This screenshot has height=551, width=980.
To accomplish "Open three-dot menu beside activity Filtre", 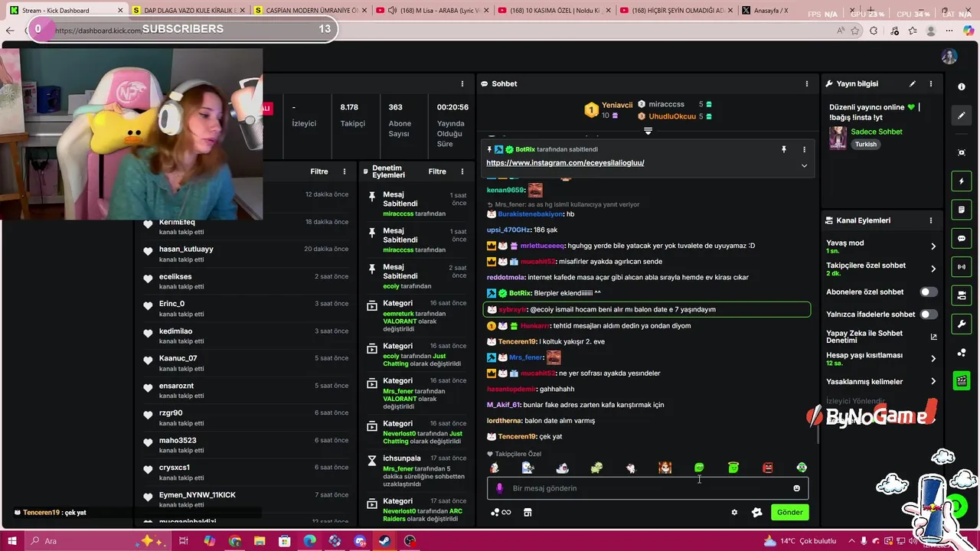I will tap(345, 171).
